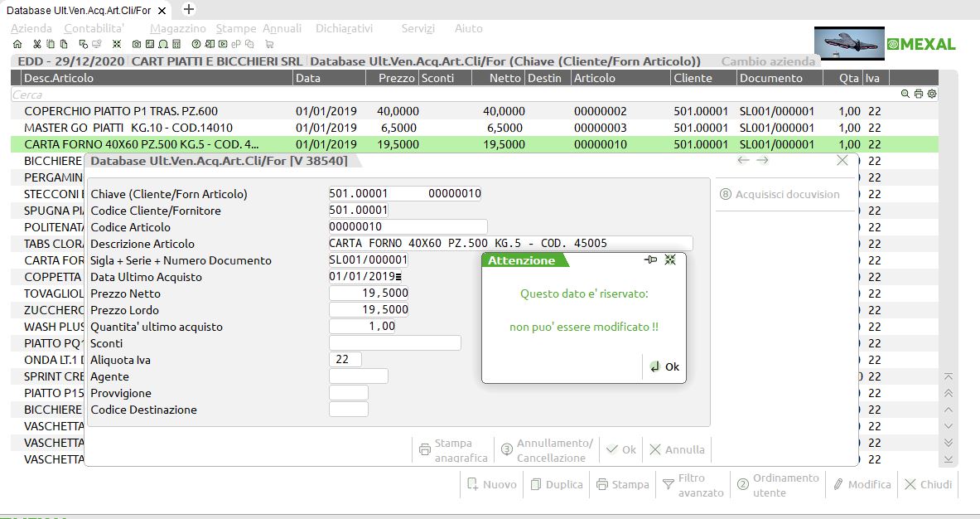Go to next record with right arrow
Screen dimensions: 980x519
click(x=763, y=160)
